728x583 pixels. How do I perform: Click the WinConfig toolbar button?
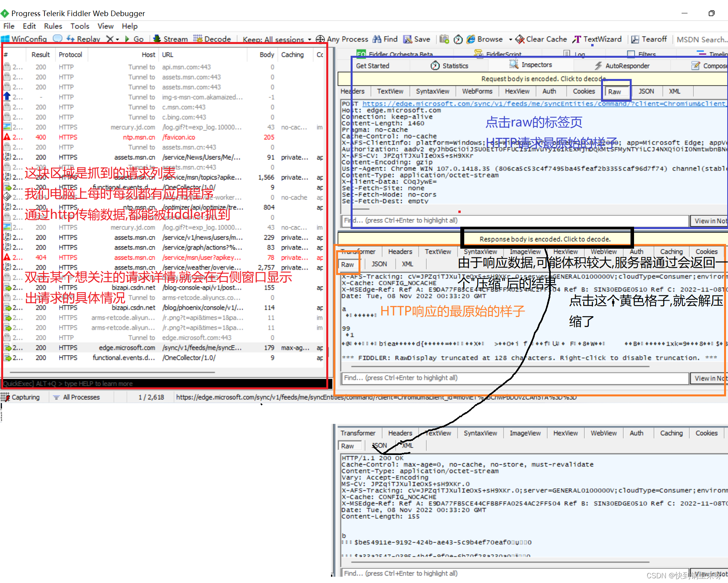click(24, 39)
